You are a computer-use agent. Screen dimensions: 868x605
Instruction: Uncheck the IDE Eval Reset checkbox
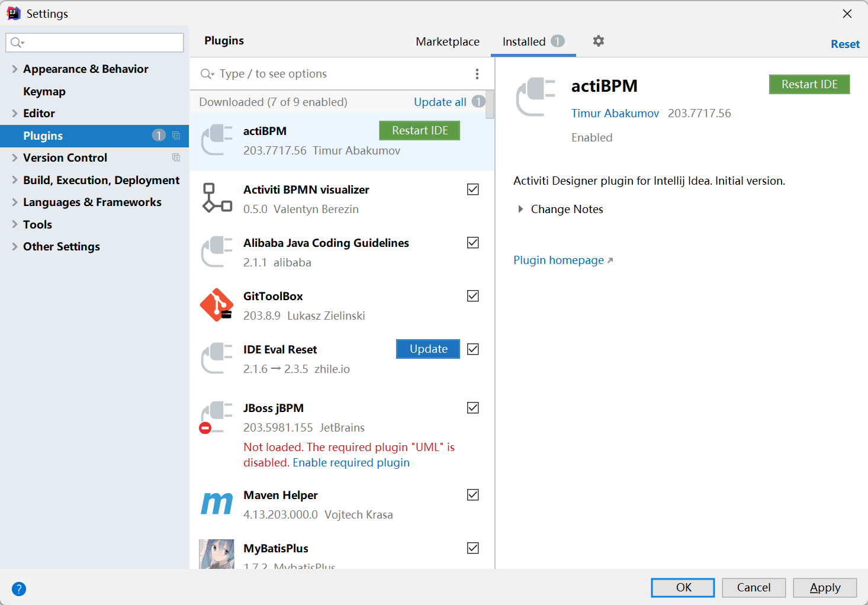point(473,349)
